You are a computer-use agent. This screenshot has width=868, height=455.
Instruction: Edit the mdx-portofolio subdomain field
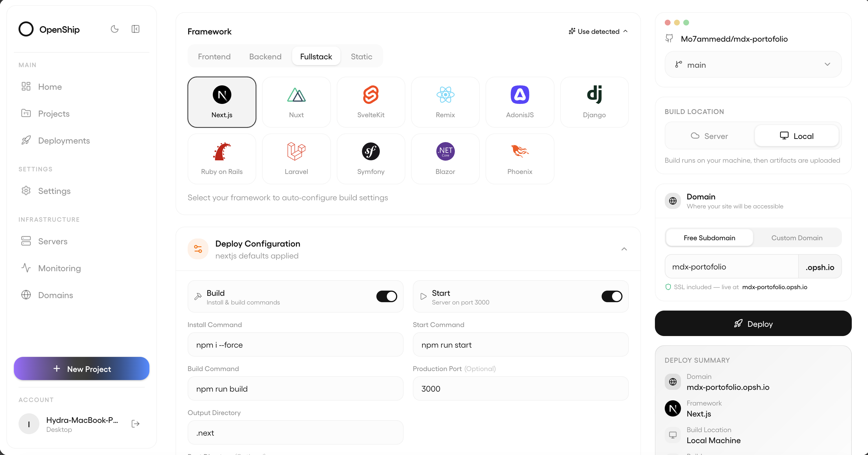point(732,267)
